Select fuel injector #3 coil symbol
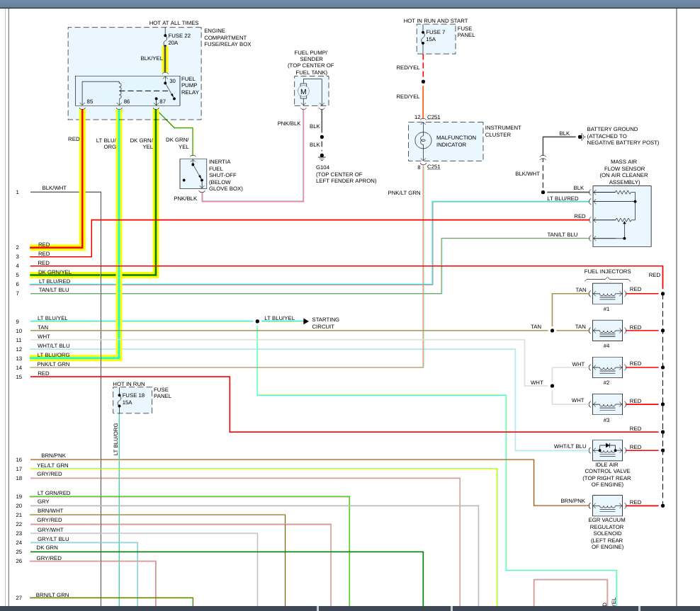The image size is (700, 611). [x=607, y=404]
